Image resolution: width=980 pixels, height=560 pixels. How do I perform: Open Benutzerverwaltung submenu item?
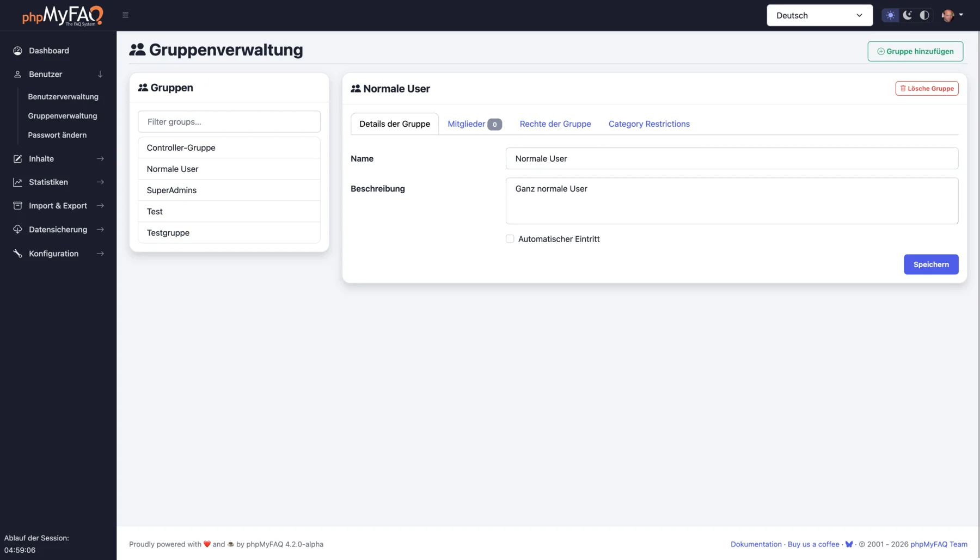(x=63, y=97)
